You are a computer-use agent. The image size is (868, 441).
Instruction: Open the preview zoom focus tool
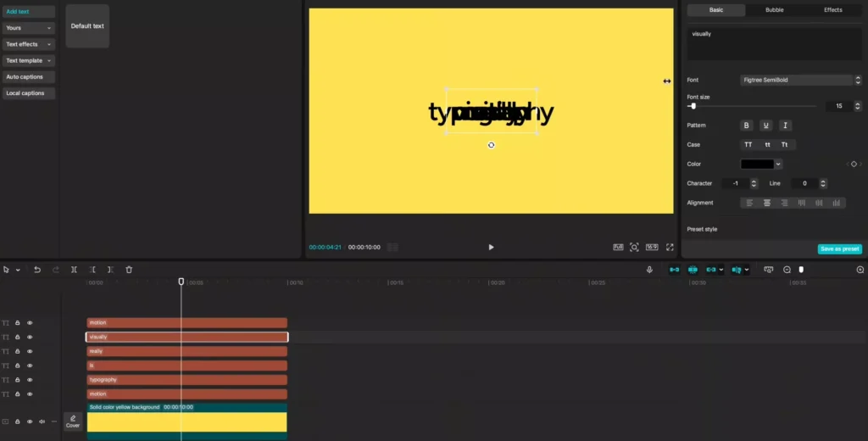pos(634,247)
